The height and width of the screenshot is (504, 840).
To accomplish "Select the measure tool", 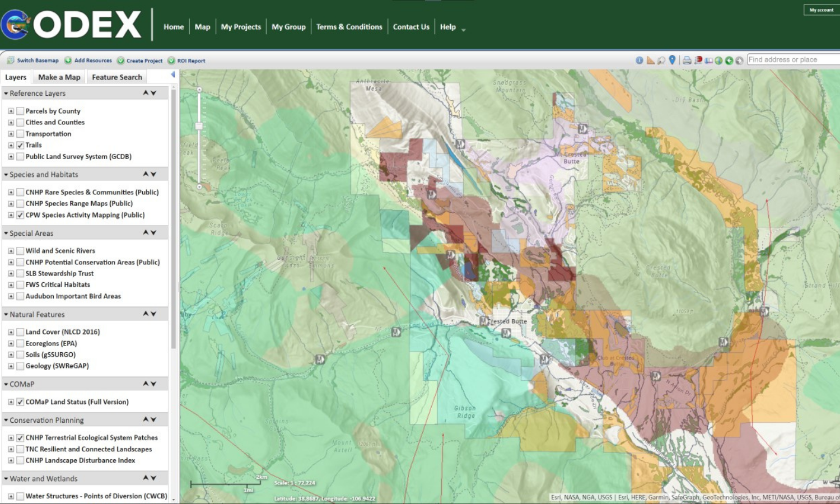I will coord(651,59).
